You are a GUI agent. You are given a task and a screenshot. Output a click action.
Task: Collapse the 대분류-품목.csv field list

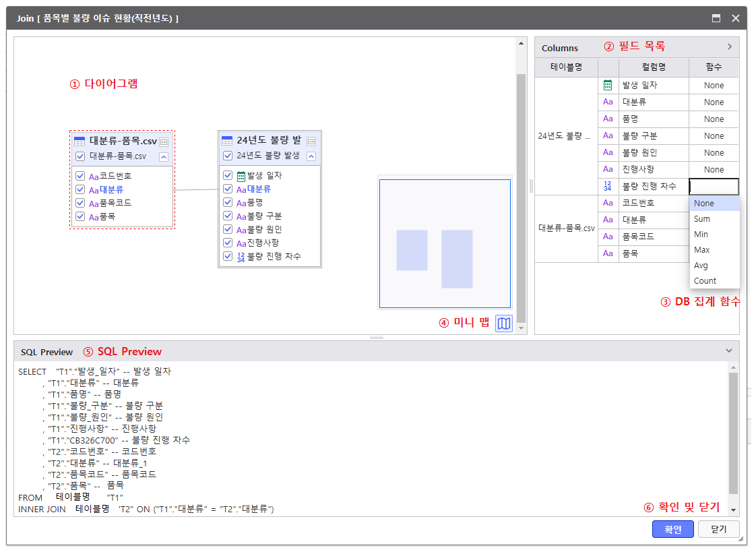click(164, 156)
